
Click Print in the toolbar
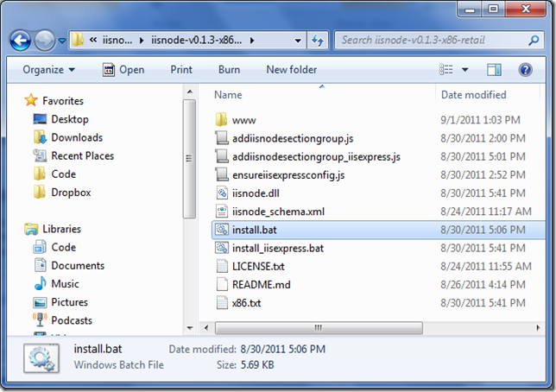[181, 70]
